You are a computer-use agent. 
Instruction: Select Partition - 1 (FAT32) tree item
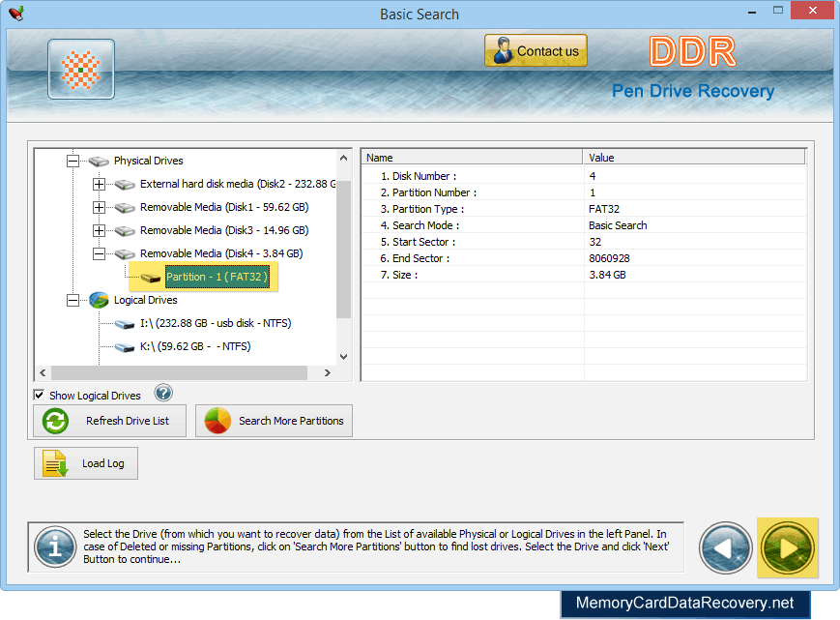(217, 277)
